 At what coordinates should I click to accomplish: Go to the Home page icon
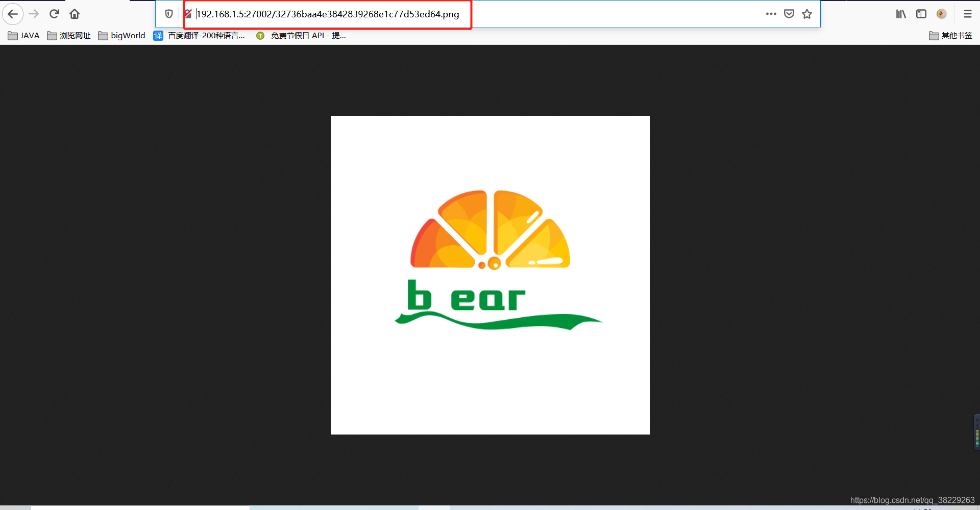[75, 14]
